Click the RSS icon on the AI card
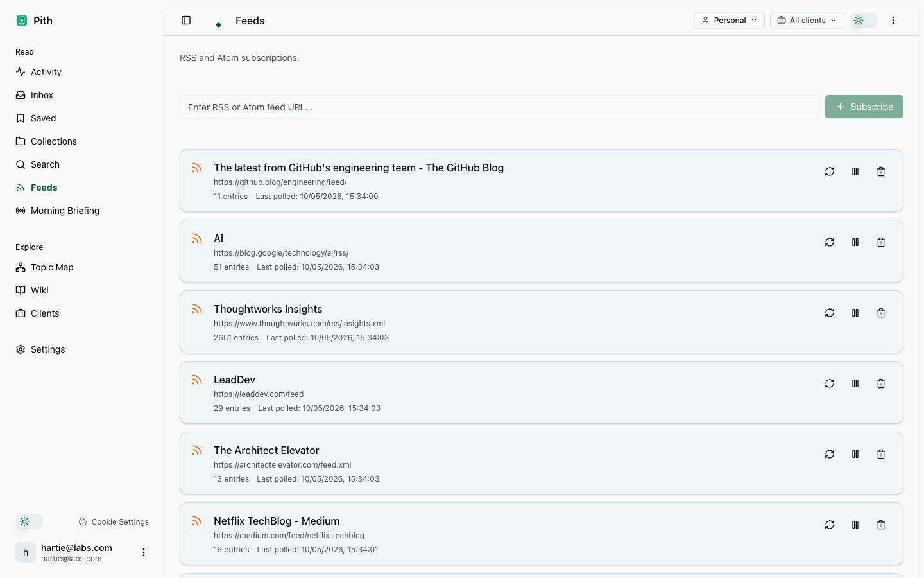 [x=197, y=239]
